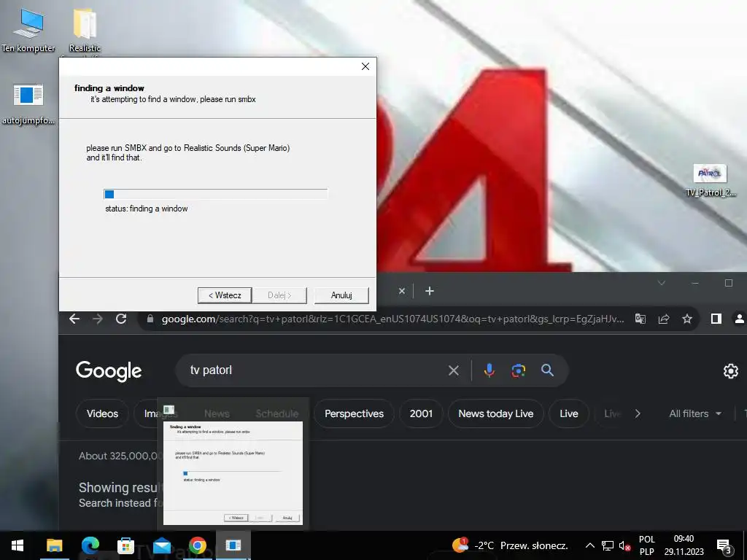Go back in Chrome browser

(74, 319)
